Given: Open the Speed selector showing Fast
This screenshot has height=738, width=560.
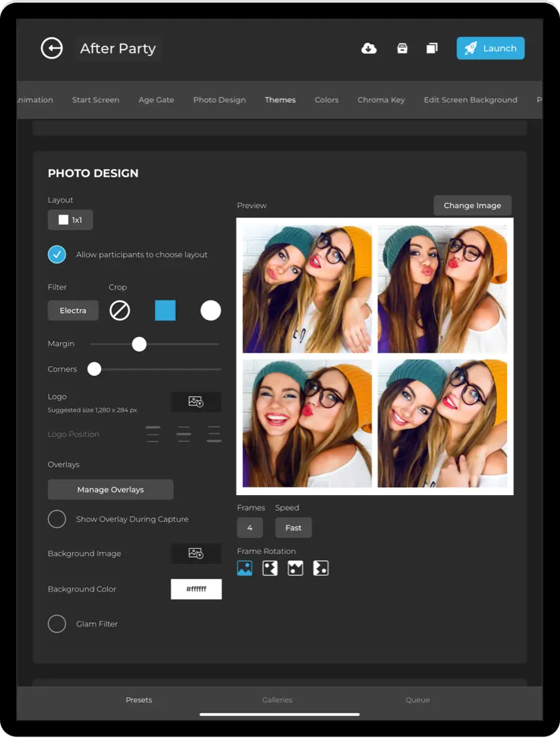Looking at the screenshot, I should (x=293, y=527).
